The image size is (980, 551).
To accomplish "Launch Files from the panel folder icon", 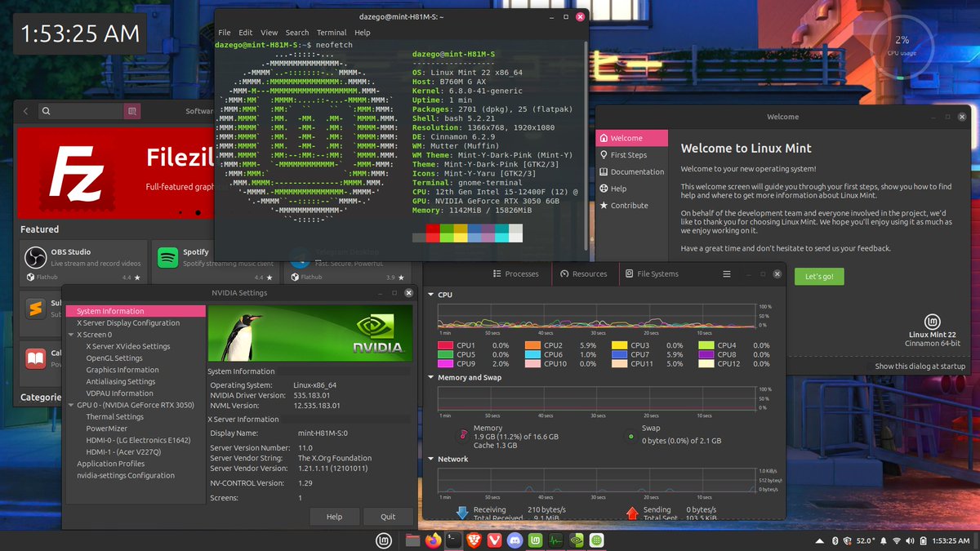I will (x=413, y=540).
